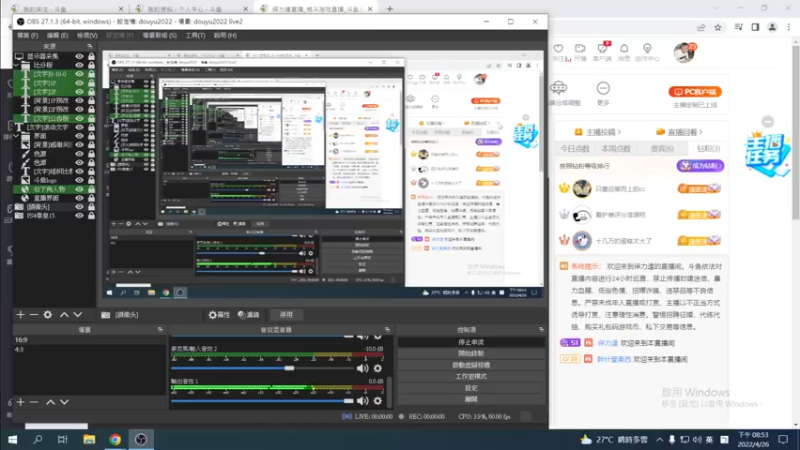Move selected source up in the list
The width and height of the screenshot is (800, 450).
64,315
